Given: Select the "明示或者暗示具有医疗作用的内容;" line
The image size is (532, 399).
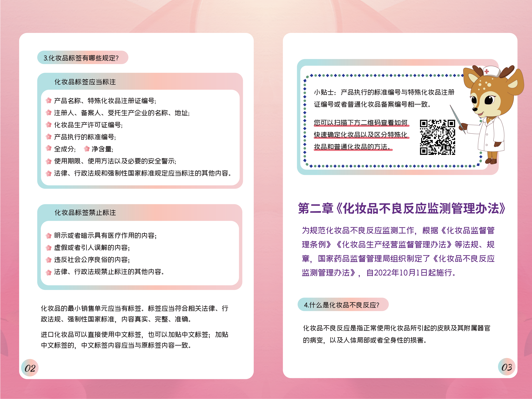Looking at the screenshot, I should point(105,236).
